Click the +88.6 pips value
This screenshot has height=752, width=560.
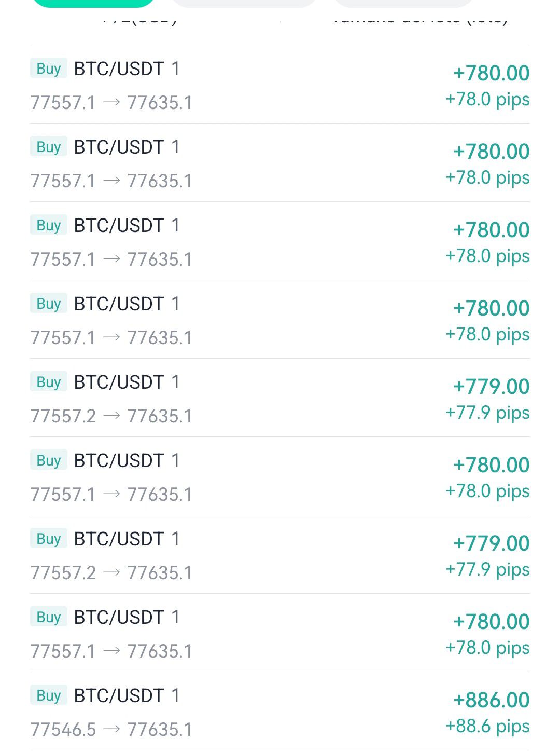(x=487, y=726)
